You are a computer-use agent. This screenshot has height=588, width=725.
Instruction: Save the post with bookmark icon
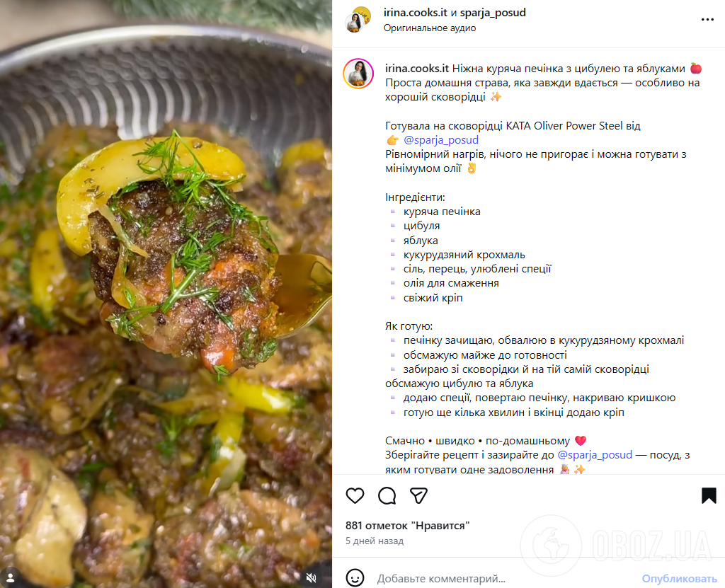coord(709,495)
